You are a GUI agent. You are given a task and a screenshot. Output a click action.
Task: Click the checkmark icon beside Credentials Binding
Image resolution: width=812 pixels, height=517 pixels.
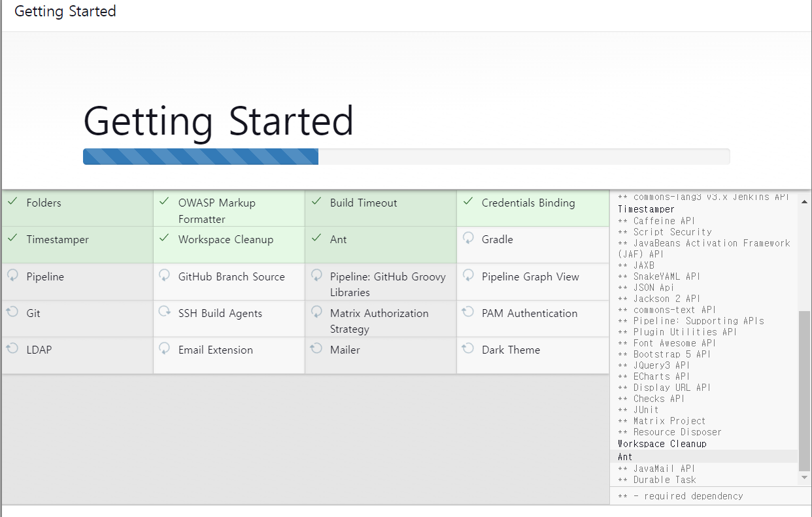click(x=467, y=202)
